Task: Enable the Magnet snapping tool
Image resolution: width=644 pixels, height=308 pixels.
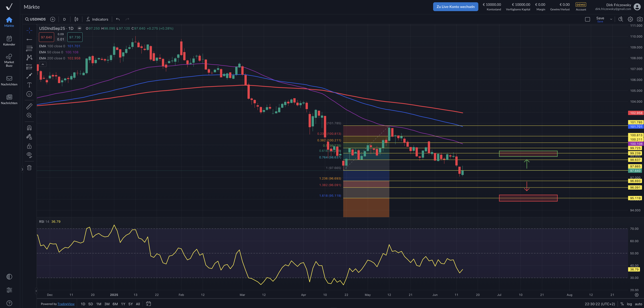Action: (29, 128)
